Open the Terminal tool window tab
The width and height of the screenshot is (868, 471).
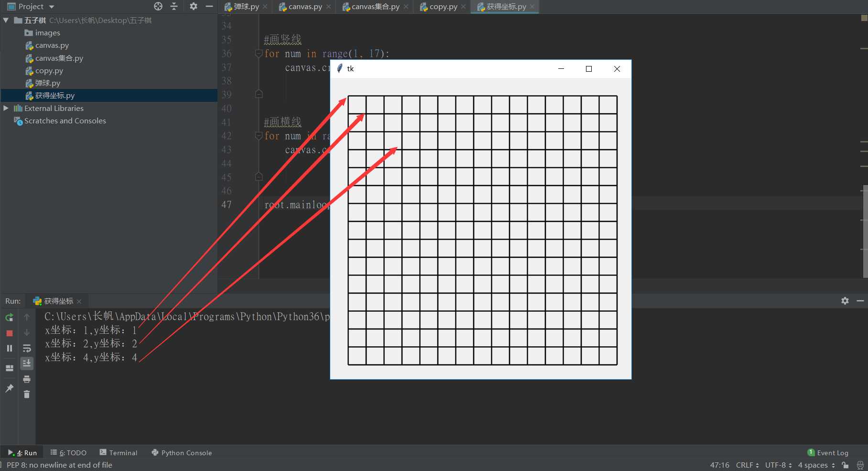coord(118,453)
